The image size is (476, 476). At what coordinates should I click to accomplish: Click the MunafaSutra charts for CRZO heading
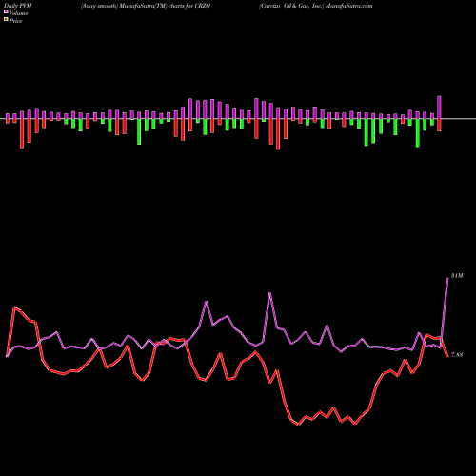point(146,6)
